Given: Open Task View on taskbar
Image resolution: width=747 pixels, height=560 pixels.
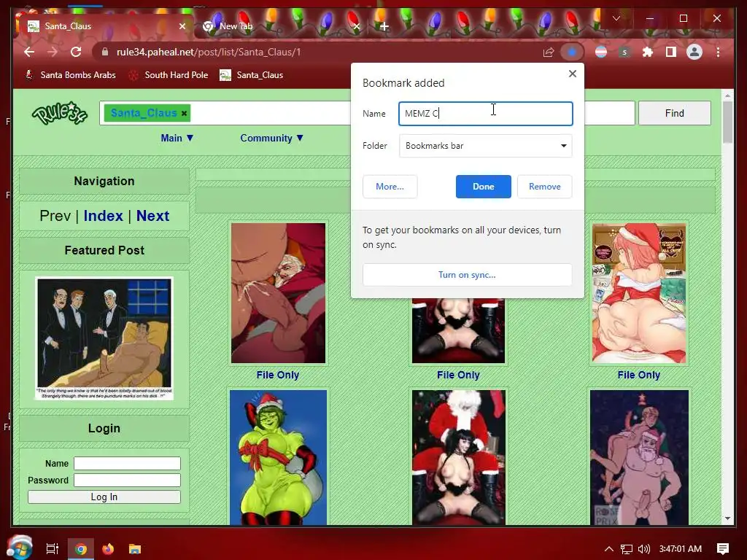Looking at the screenshot, I should (52, 549).
